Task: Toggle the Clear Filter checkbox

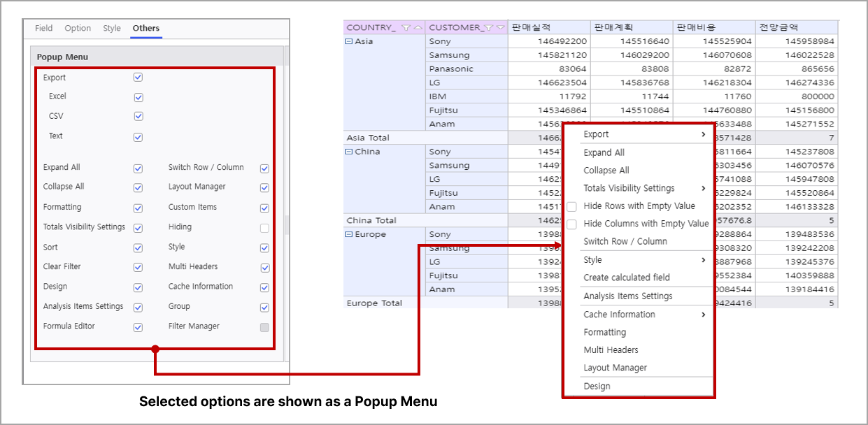Action: tap(138, 268)
